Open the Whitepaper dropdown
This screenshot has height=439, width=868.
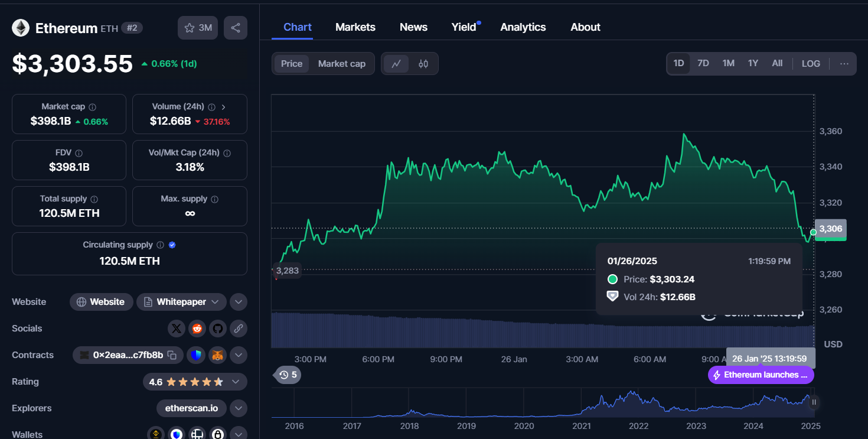point(181,302)
